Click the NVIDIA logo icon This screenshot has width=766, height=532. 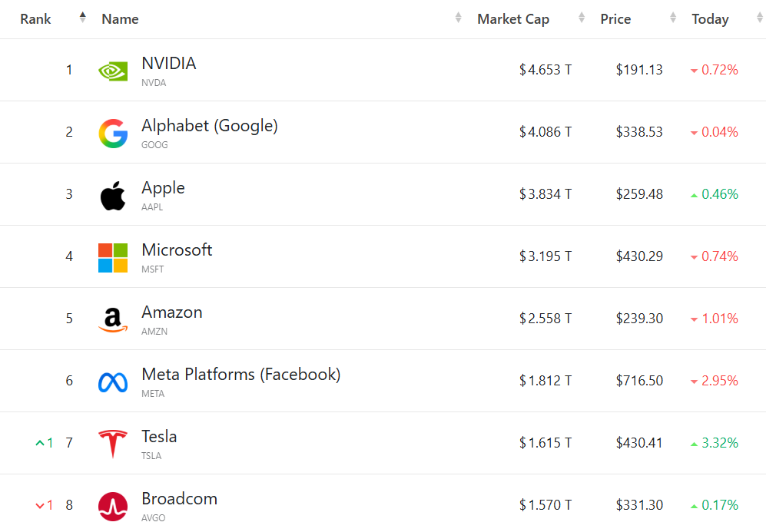[113, 71]
